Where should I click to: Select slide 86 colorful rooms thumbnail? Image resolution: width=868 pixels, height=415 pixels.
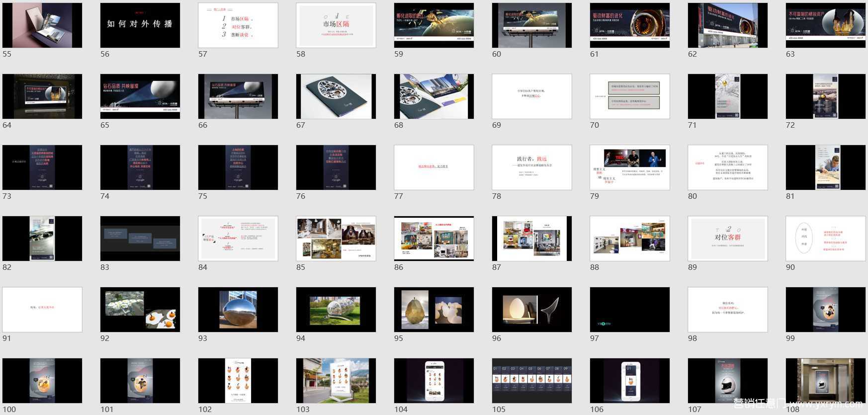pos(434,239)
